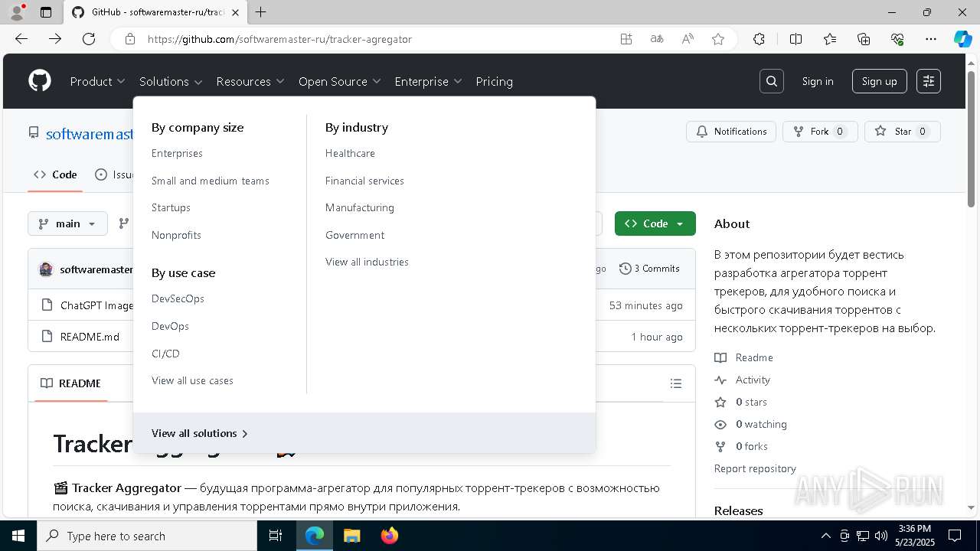Open the appearance settings sliders icon
Image resolution: width=980 pixels, height=551 pixels.
(929, 81)
